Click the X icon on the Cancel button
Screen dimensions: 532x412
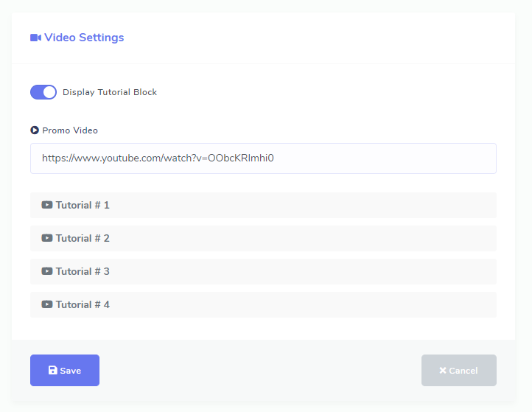[443, 371]
